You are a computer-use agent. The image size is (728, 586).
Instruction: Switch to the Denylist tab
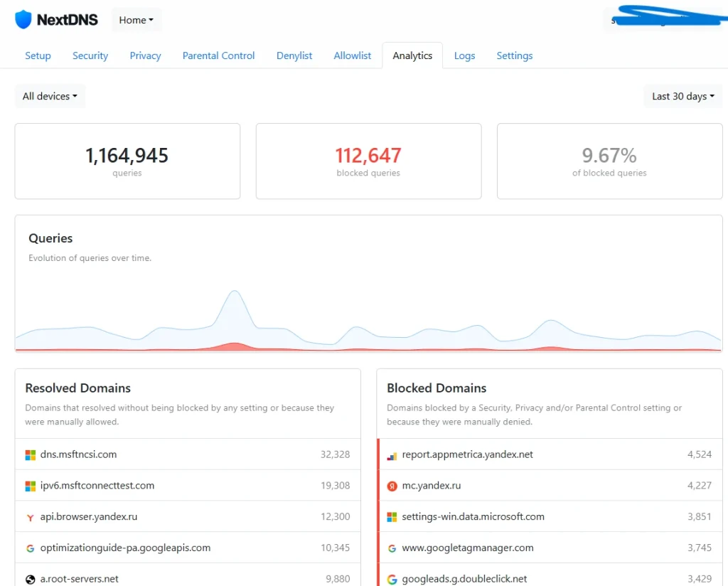tap(294, 55)
